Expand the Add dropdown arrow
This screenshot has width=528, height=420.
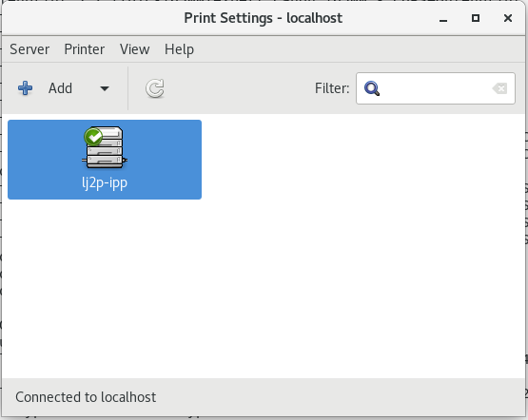105,88
